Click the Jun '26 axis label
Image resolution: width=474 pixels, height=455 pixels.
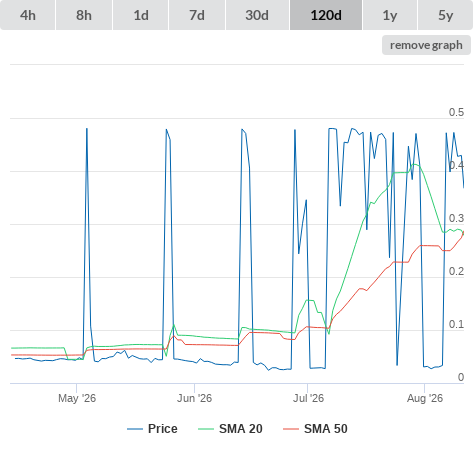[194, 398]
